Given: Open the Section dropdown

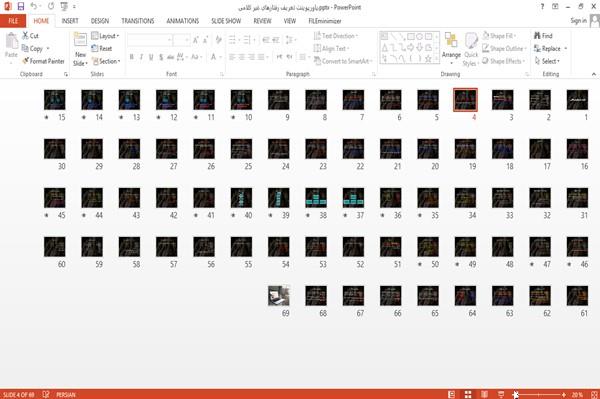Looking at the screenshot, I should tap(106, 61).
